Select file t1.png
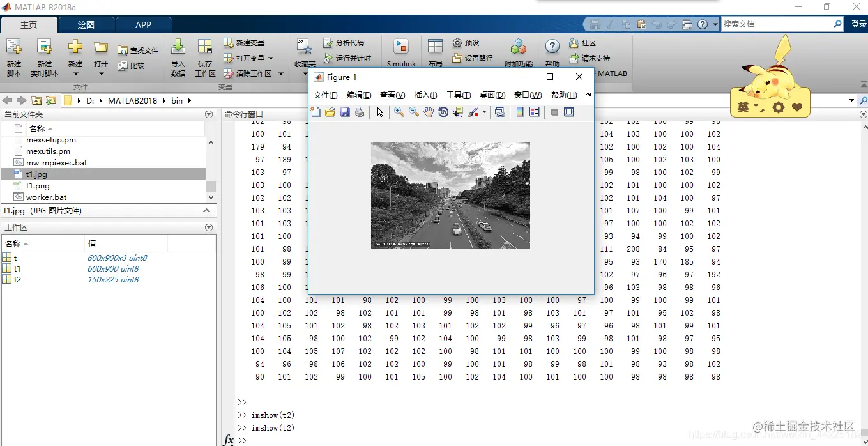Viewport: 868px width, 446px height. (x=38, y=186)
